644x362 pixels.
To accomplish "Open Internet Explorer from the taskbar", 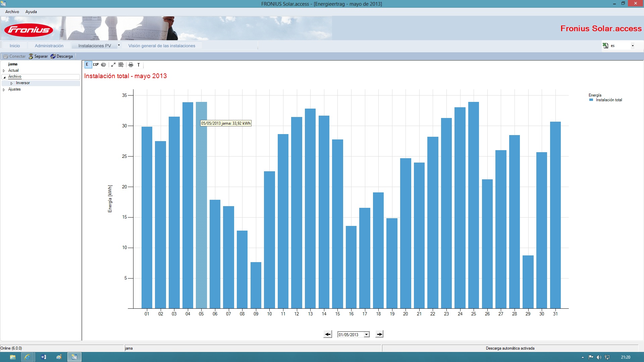I will click(27, 357).
